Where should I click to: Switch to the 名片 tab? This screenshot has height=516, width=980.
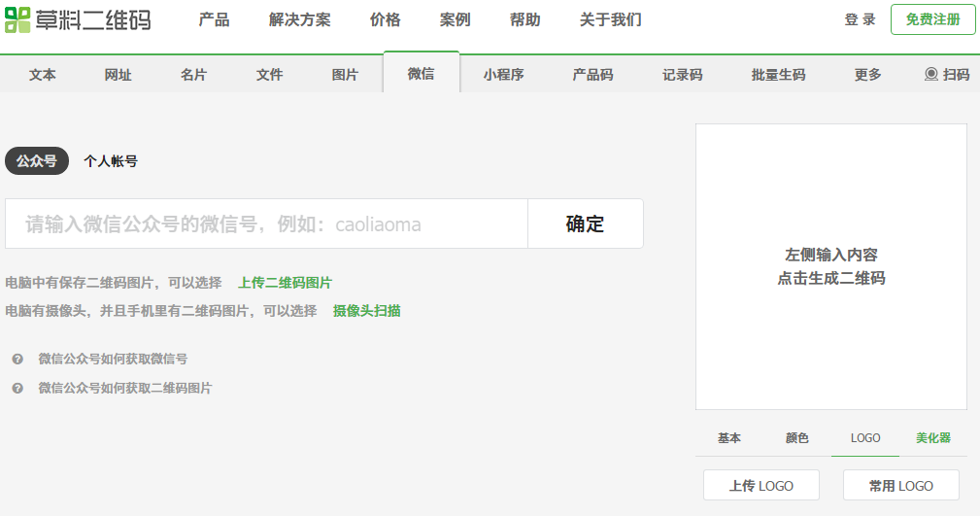[x=193, y=75]
